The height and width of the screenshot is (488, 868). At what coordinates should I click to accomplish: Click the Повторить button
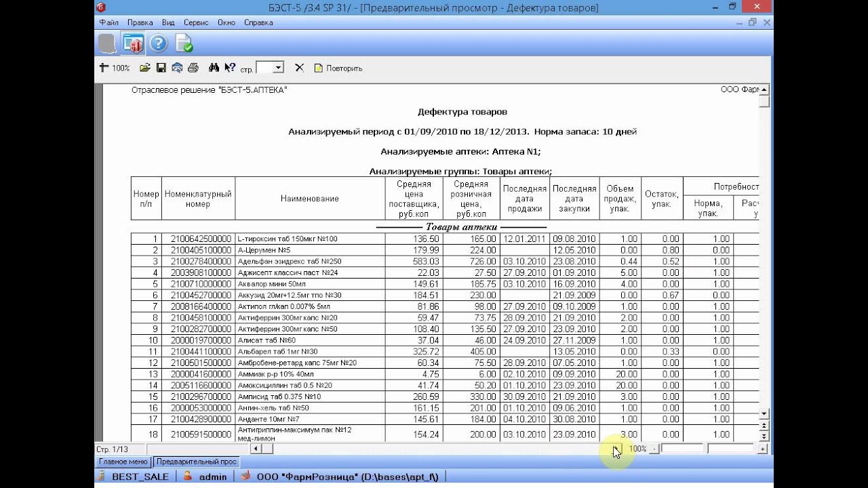click(x=338, y=68)
